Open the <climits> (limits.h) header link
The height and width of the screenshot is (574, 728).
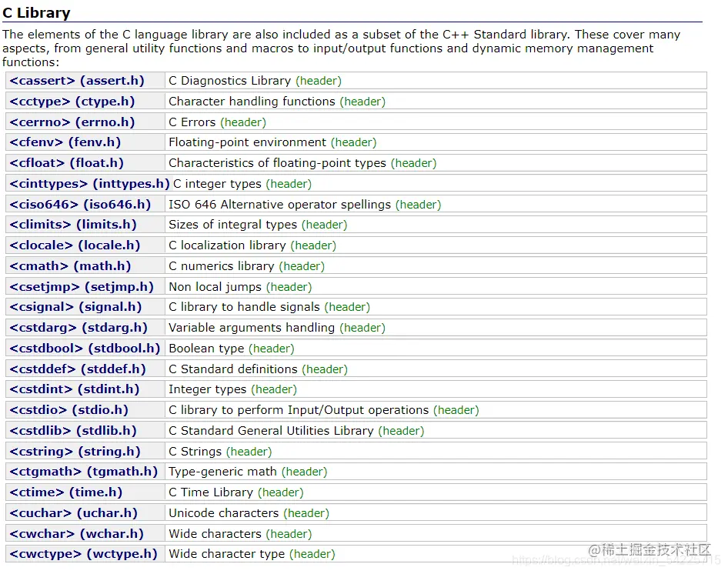pyautogui.click(x=73, y=225)
